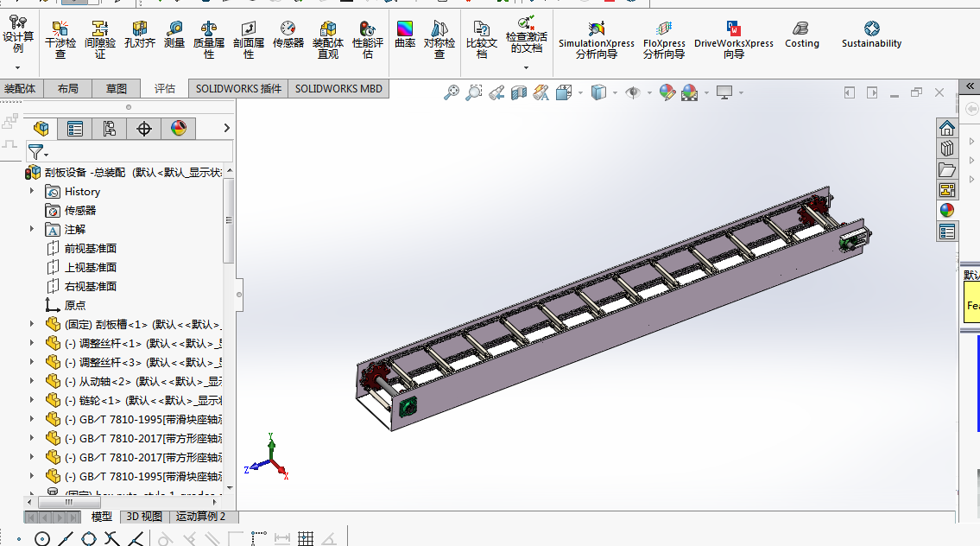Open the PropertyManager tab
This screenshot has height=546, width=980.
pos(75,129)
